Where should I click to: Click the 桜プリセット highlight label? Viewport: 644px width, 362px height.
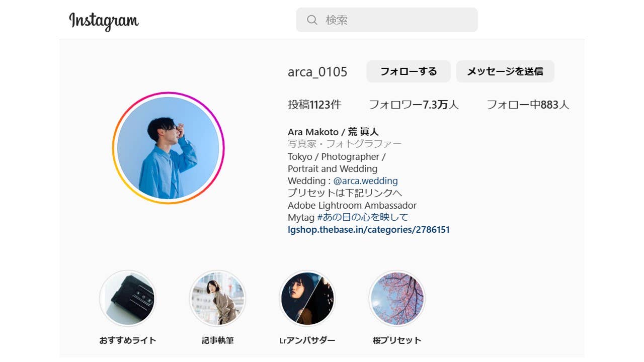point(397,340)
